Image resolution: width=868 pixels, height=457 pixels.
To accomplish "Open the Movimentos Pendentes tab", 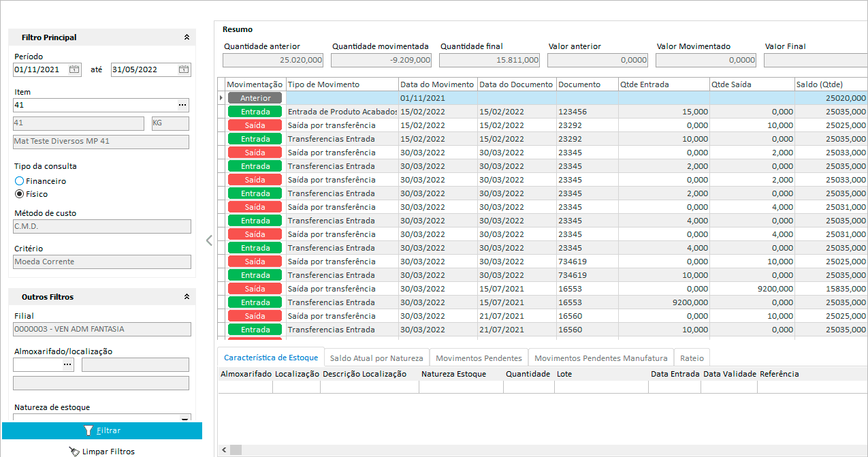I will [479, 358].
